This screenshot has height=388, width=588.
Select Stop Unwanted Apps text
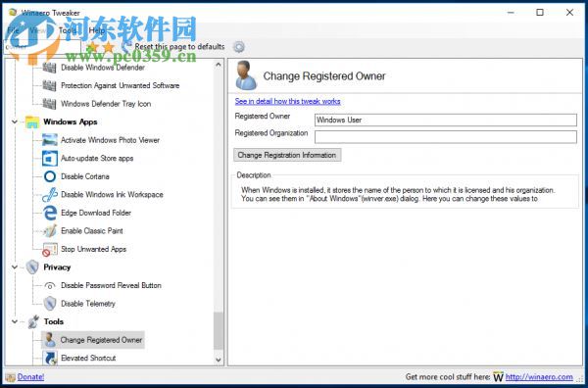point(94,249)
